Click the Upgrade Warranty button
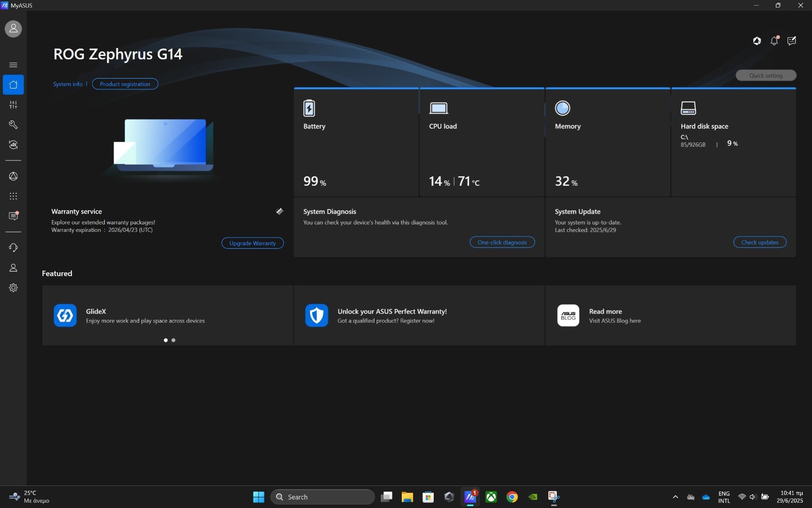Viewport: 812px width, 508px height. 252,243
